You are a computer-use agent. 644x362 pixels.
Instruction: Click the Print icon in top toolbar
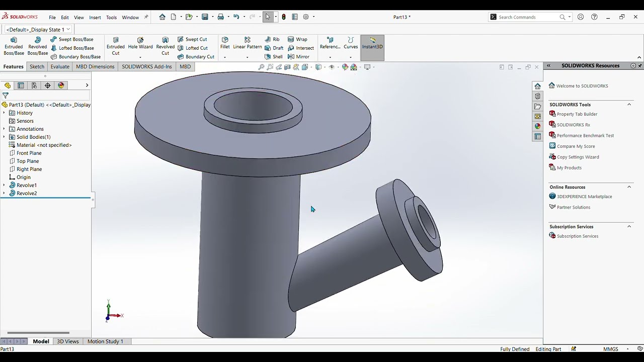point(220,17)
